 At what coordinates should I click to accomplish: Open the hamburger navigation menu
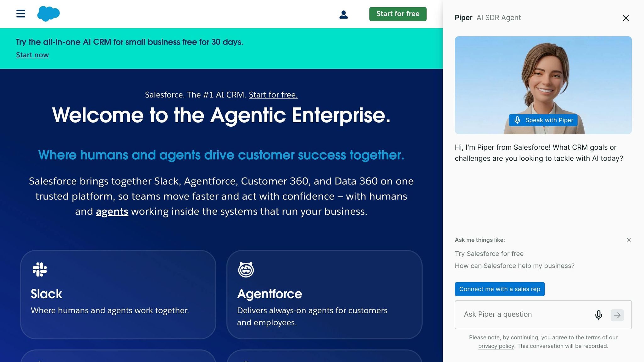tap(20, 14)
